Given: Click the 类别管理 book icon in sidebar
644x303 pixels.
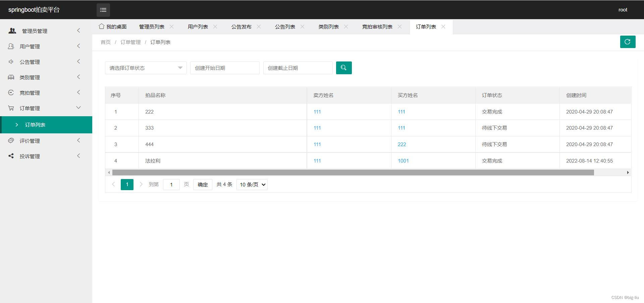Looking at the screenshot, I should tap(11, 77).
